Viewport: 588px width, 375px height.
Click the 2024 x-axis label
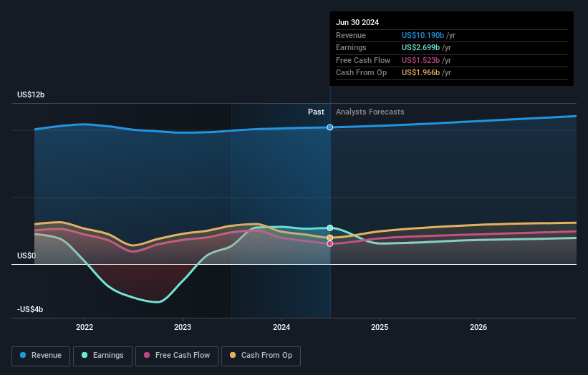[x=281, y=327]
